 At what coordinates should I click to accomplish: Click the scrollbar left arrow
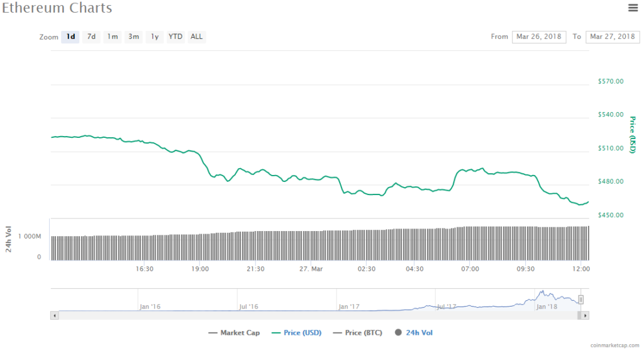coord(54,315)
